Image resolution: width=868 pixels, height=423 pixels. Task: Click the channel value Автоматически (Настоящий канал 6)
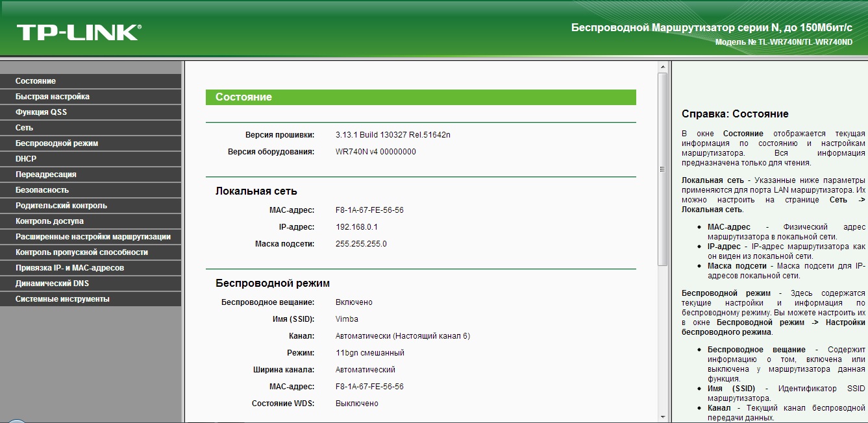pyautogui.click(x=403, y=336)
